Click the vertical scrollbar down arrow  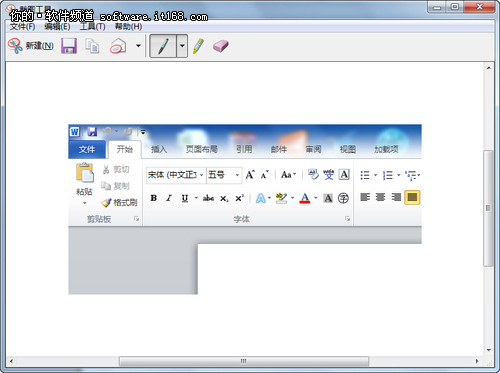click(x=489, y=350)
